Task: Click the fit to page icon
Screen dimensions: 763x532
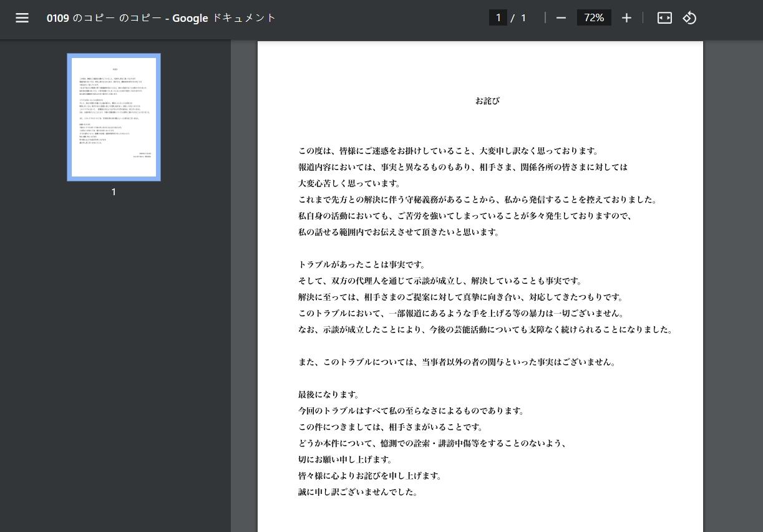Action: pos(664,18)
